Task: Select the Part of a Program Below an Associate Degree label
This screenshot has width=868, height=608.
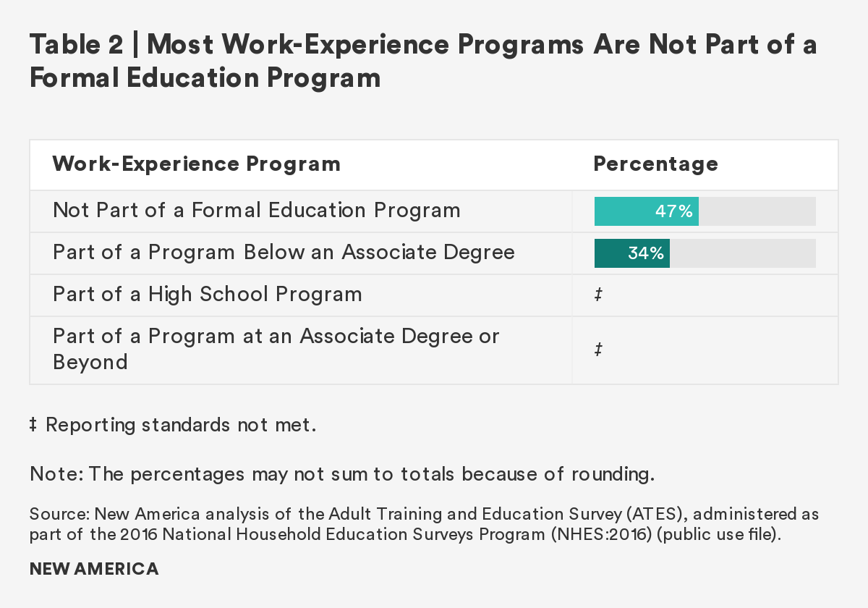Action: point(284,253)
